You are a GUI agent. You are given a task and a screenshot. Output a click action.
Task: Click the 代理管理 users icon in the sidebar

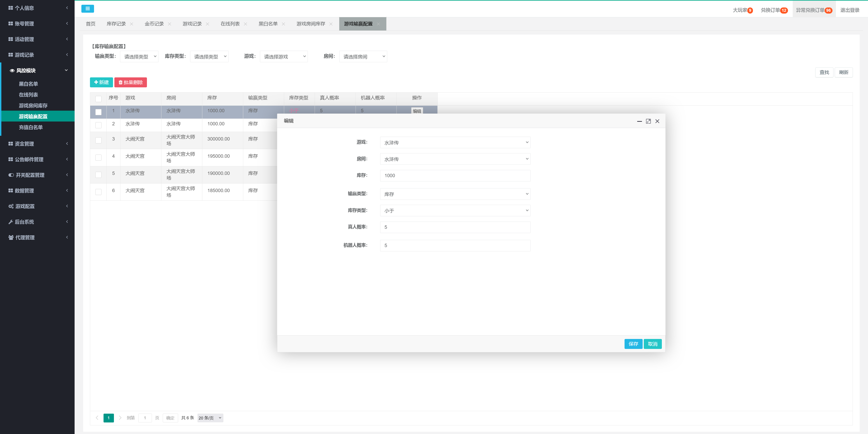click(11, 238)
